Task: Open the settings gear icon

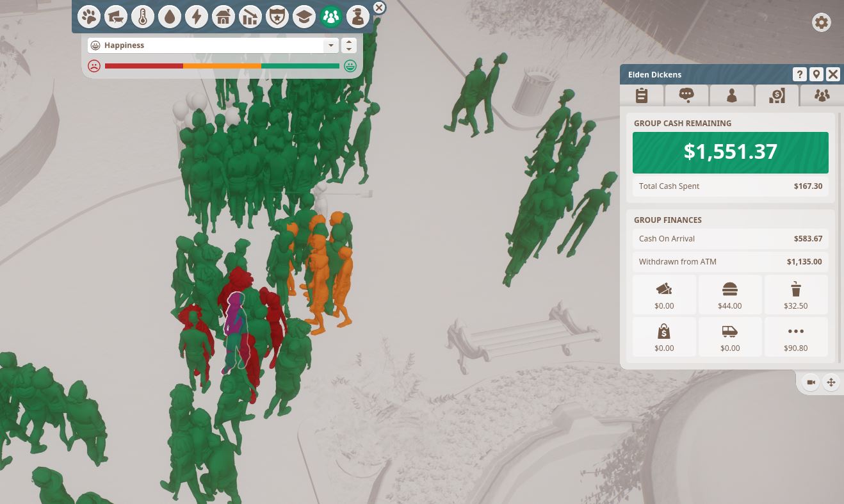Action: pos(822,23)
